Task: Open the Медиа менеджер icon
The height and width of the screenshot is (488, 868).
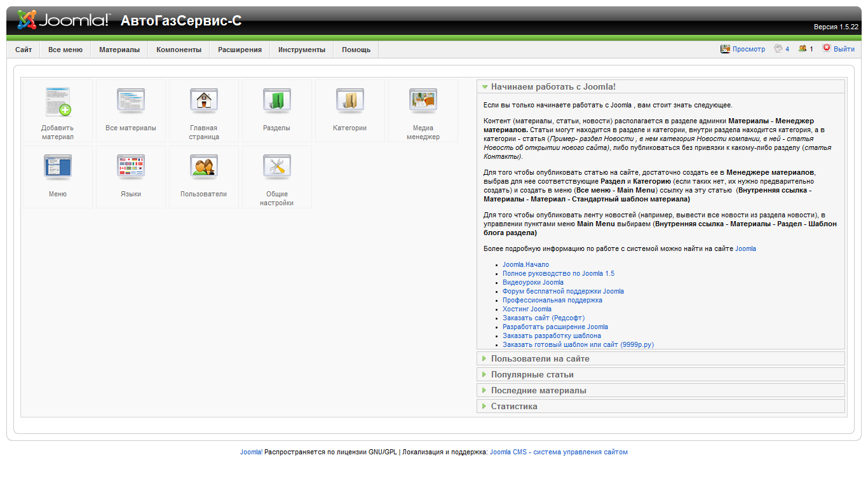Action: 423,100
